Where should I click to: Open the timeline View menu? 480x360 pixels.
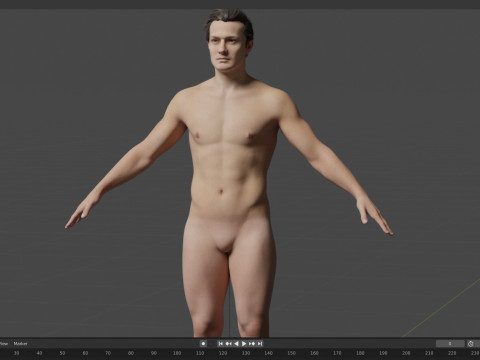(x=4, y=344)
